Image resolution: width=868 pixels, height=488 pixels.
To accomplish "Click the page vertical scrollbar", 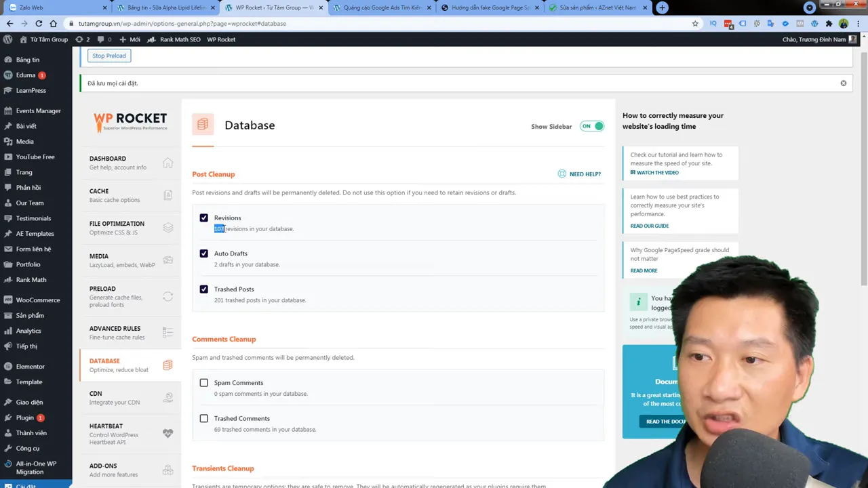I will click(x=864, y=169).
